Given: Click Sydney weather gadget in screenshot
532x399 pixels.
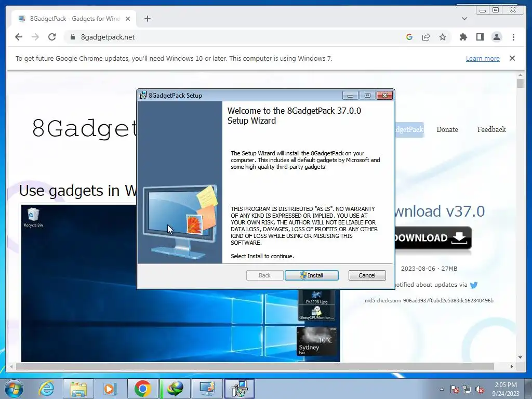Looking at the screenshot, I should click(317, 341).
